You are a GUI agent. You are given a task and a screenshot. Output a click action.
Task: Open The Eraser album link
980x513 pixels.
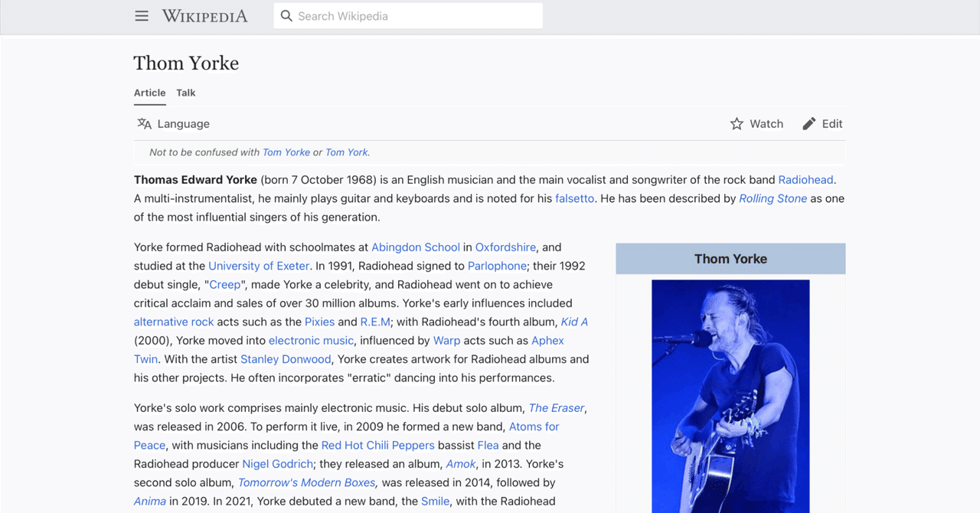(557, 408)
